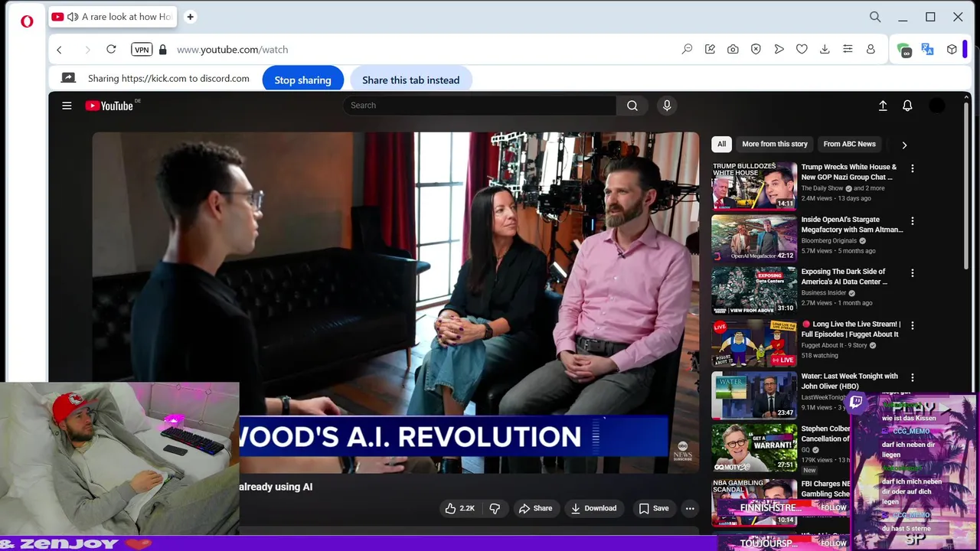Mute the audio-playing YouTube tab
The width and height of the screenshot is (980, 551).
73,17
